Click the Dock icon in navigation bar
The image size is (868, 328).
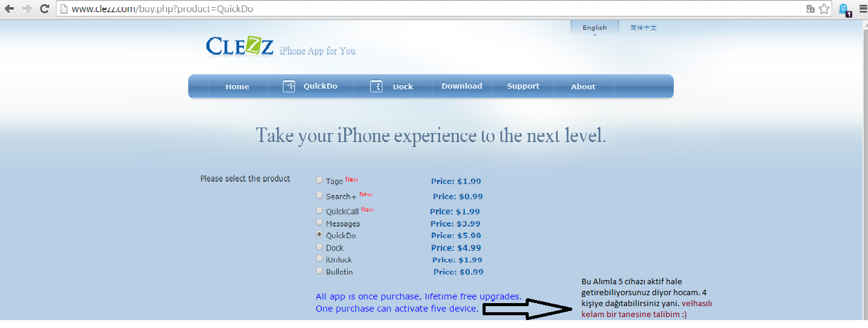[376, 86]
